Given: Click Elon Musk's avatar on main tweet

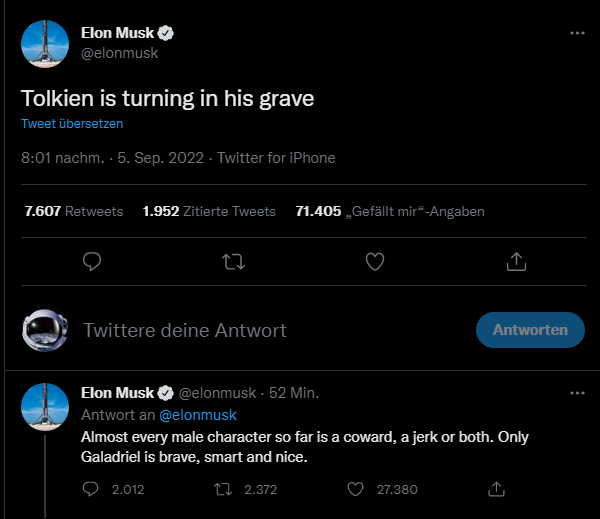Looking at the screenshot, I should pyautogui.click(x=45, y=44).
